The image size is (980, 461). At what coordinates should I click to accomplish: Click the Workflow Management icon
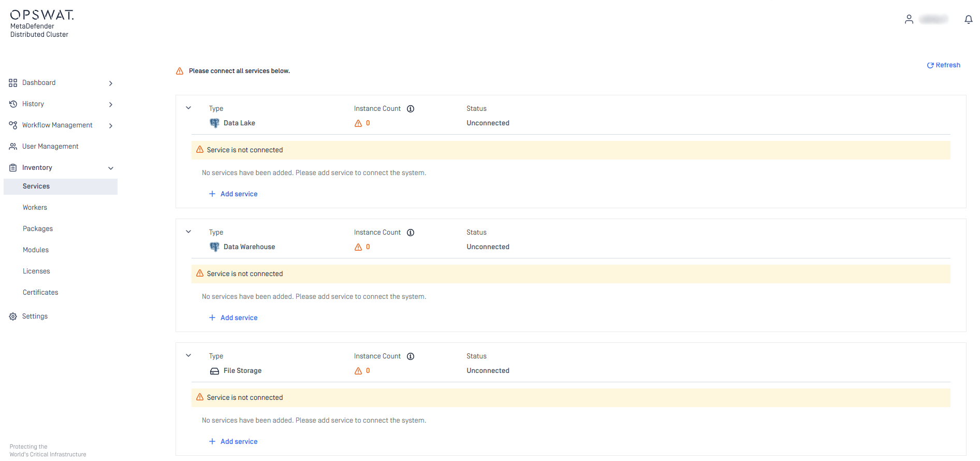click(x=13, y=125)
